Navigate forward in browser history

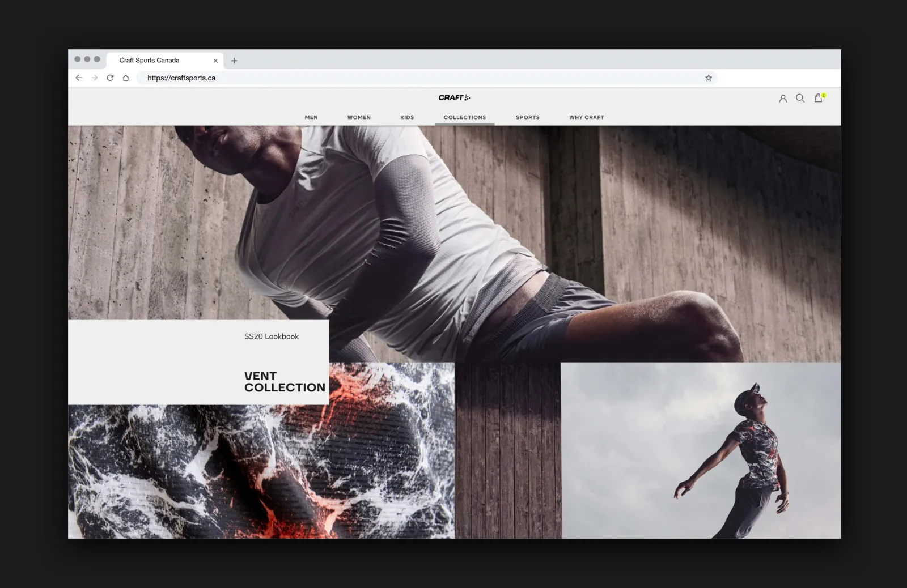pyautogui.click(x=94, y=78)
